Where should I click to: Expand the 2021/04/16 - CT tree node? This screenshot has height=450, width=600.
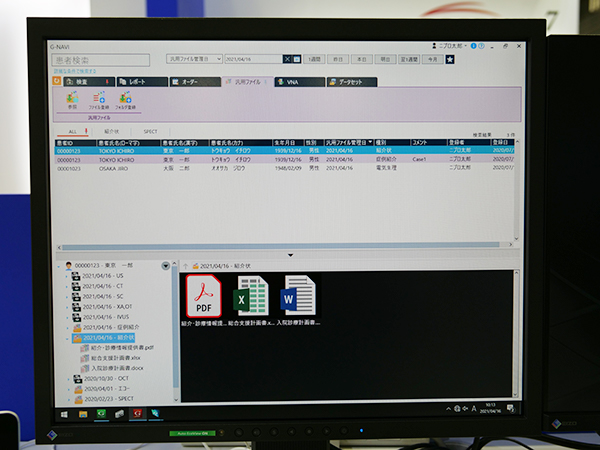(67, 286)
